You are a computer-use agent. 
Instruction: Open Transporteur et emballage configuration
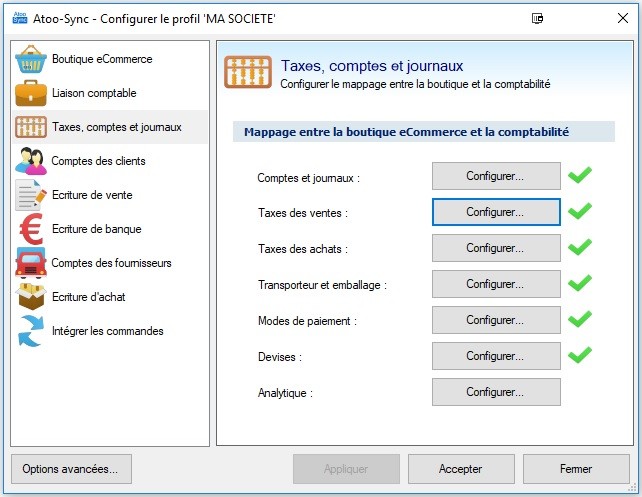coord(496,284)
